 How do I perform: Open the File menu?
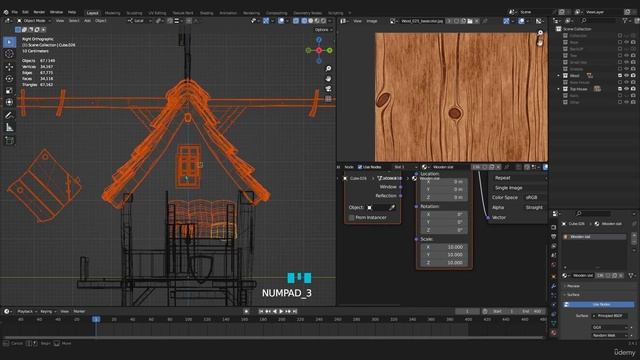coord(15,12)
